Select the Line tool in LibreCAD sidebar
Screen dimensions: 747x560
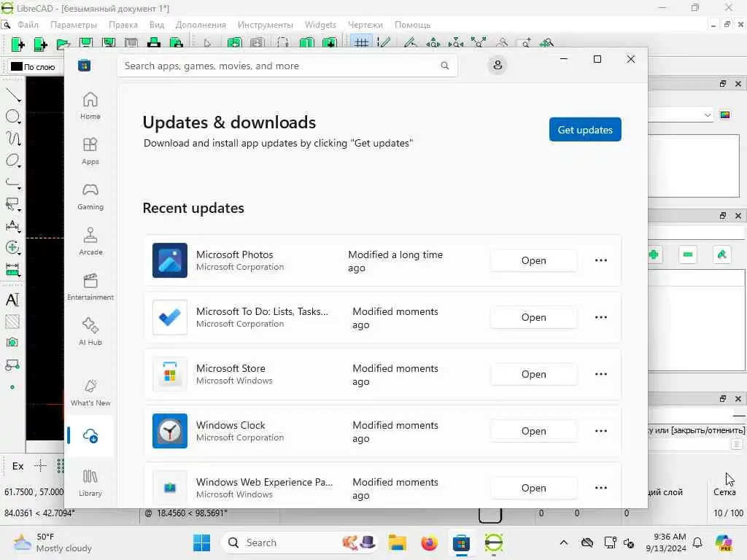13,95
